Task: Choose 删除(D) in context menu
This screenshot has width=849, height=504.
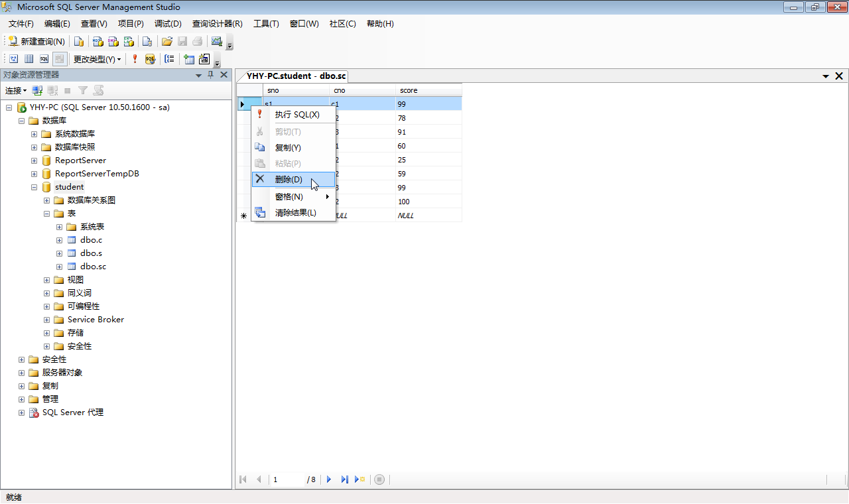Action: point(294,180)
